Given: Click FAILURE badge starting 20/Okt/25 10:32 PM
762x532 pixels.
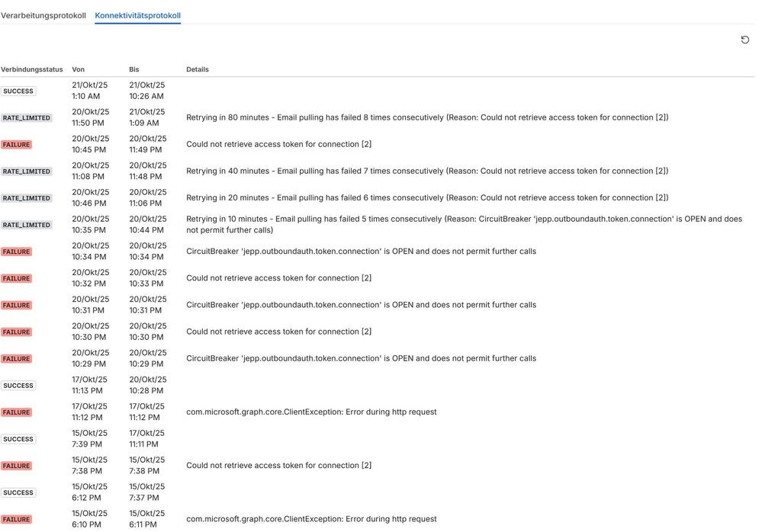Looking at the screenshot, I should pos(17,278).
